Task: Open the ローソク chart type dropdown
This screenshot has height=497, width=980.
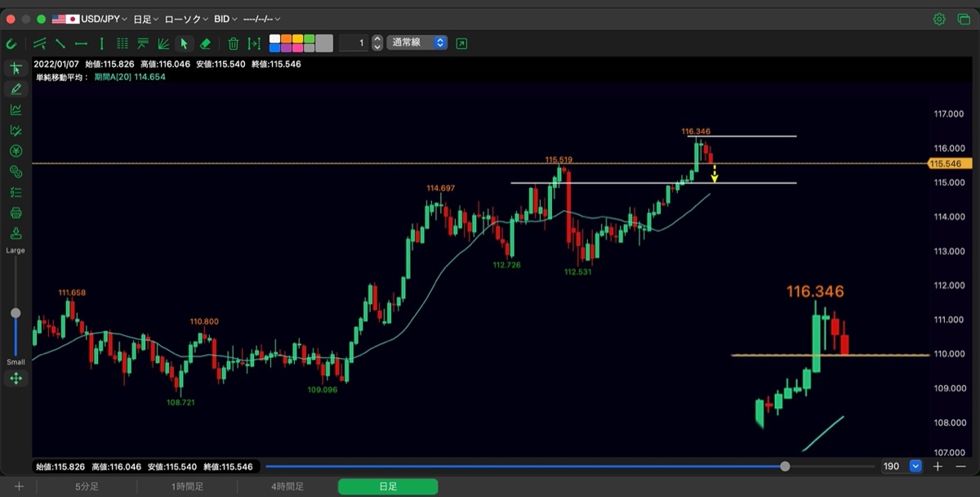Action: (x=186, y=19)
